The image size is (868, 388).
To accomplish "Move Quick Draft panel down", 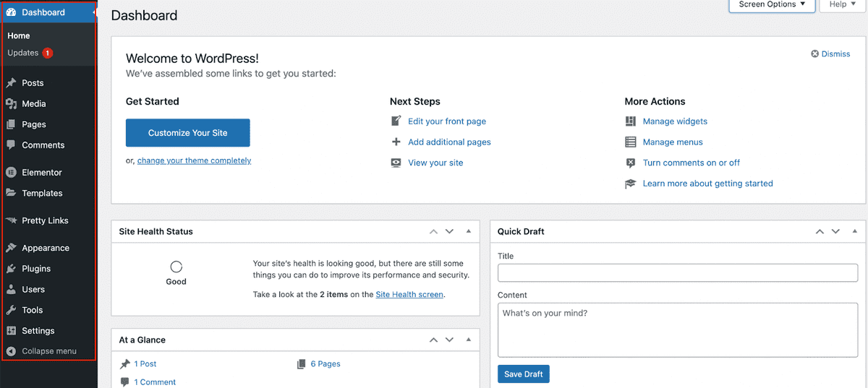I will (835, 232).
